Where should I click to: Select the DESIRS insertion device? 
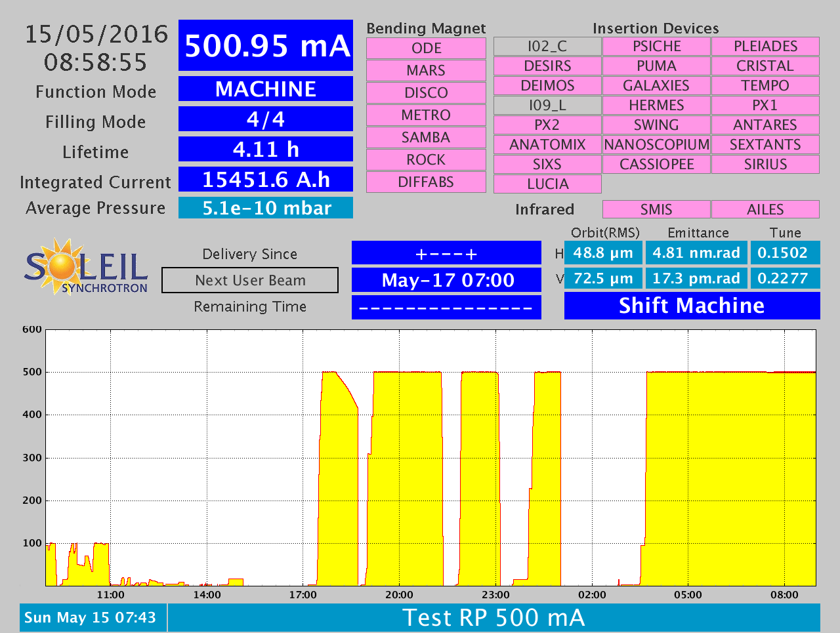point(547,66)
